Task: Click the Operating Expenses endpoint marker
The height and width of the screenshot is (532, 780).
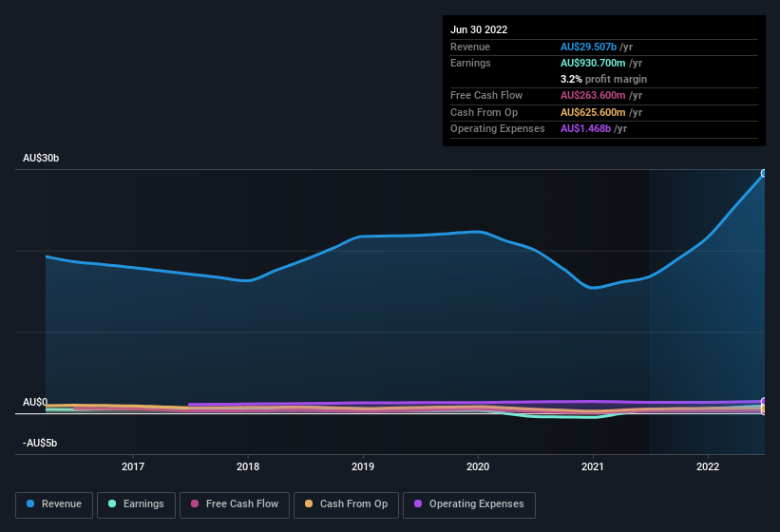Action: click(x=764, y=401)
